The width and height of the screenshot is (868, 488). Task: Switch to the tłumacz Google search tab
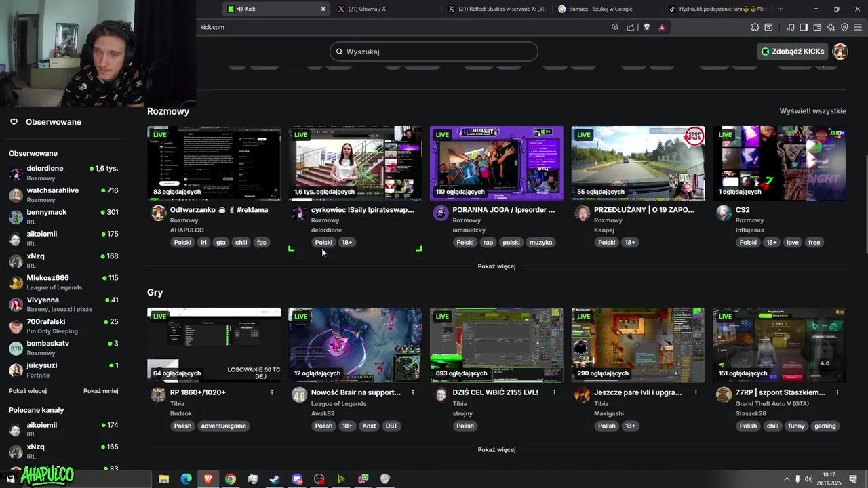tap(607, 9)
